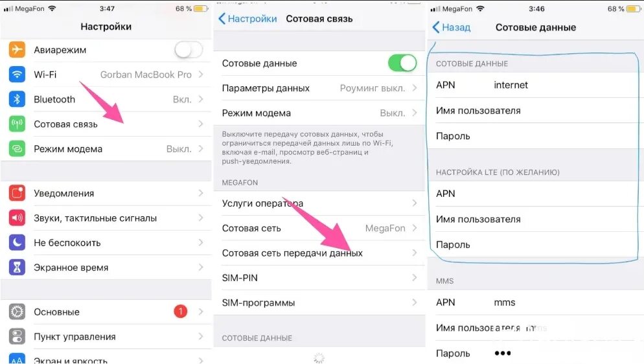Toggle the Авиарежим switch
This screenshot has width=644, height=364.
tap(189, 50)
